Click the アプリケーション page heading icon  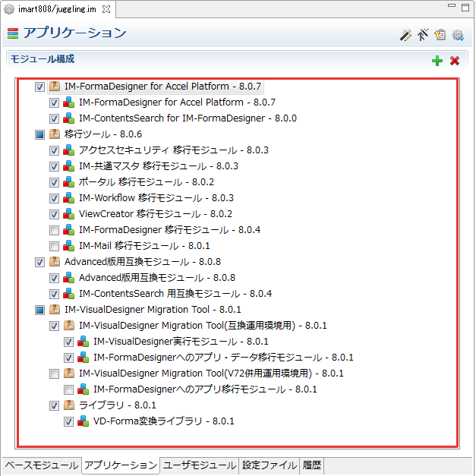click(13, 33)
